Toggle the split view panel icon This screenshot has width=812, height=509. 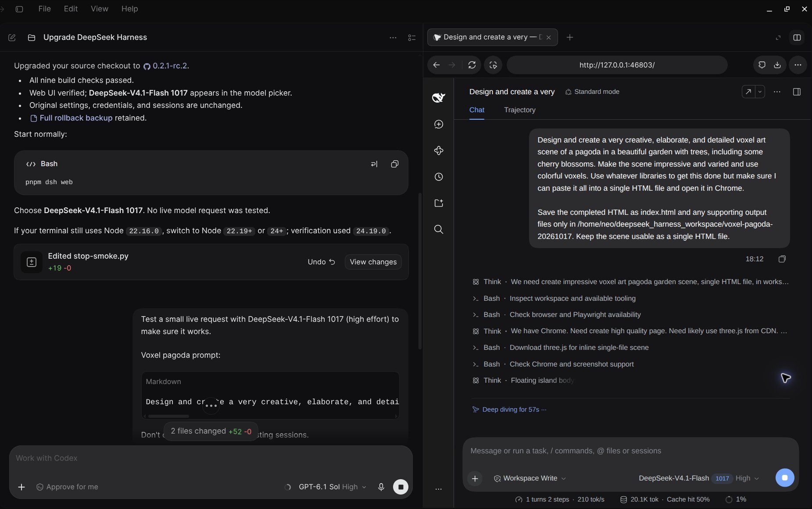[x=797, y=38]
